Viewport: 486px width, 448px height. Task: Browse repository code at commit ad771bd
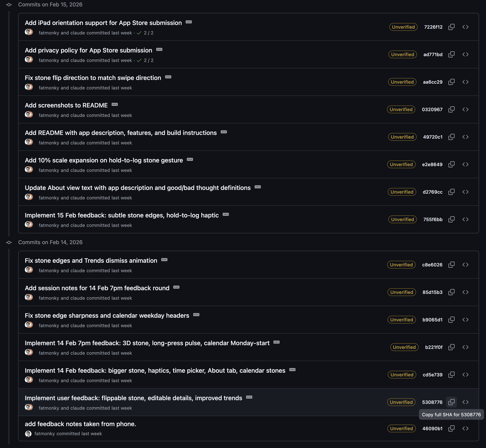(466, 54)
